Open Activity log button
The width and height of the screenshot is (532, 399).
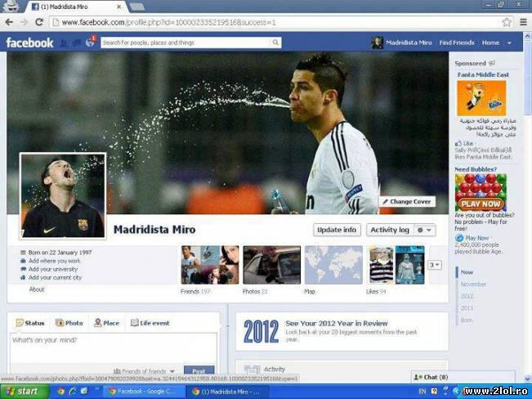coord(390,230)
